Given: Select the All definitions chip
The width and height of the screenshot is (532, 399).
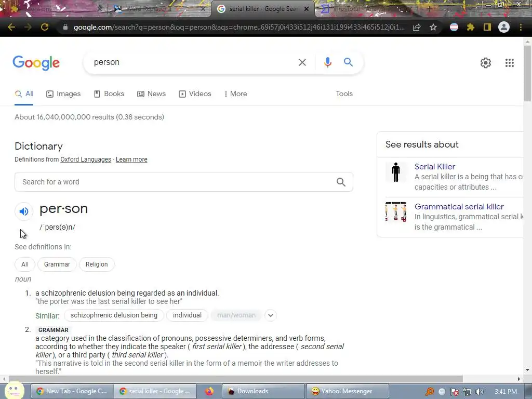Looking at the screenshot, I should click(x=25, y=264).
